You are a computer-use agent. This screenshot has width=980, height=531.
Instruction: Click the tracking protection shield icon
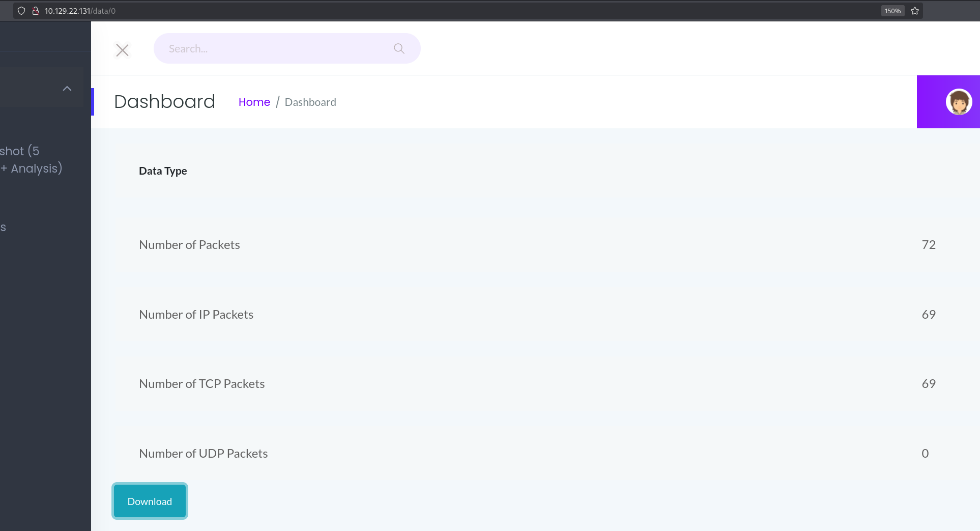coord(21,11)
